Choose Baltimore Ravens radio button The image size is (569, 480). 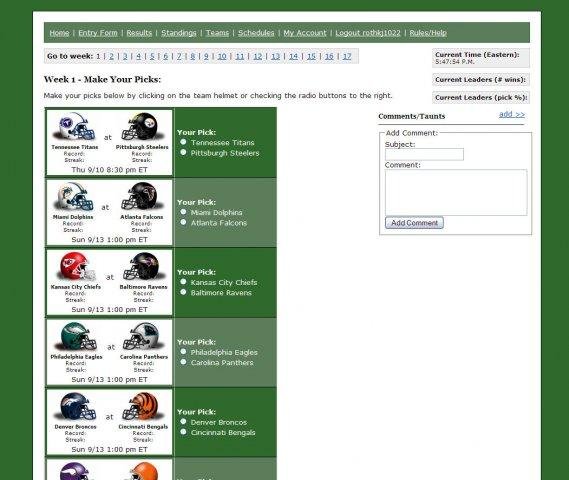click(183, 292)
